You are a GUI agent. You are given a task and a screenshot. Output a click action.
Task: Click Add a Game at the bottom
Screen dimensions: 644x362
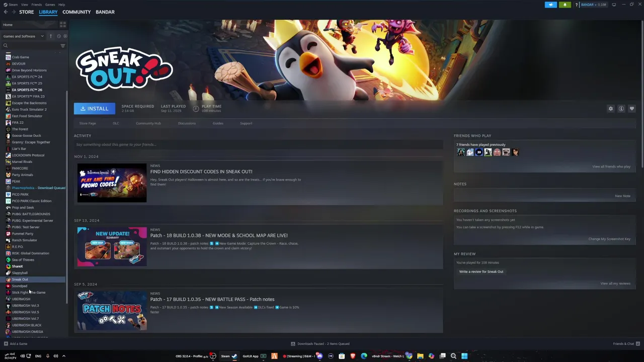click(x=16, y=344)
